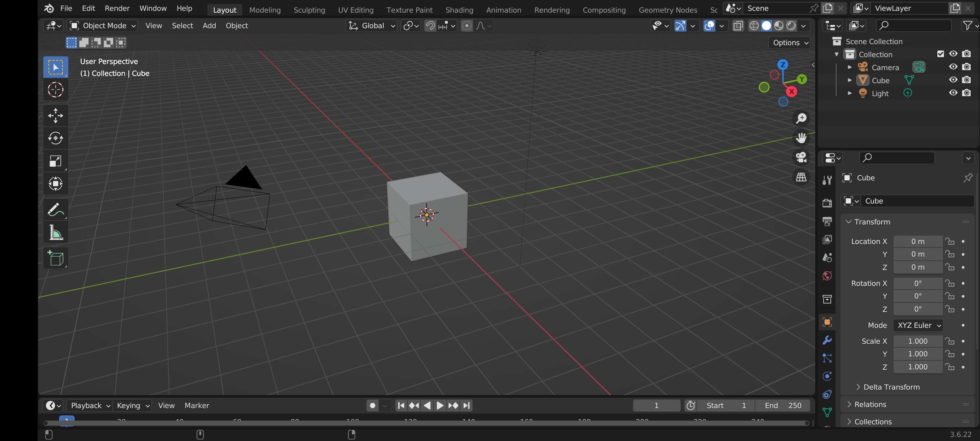Expand the Delta Transform panel
The width and height of the screenshot is (980, 441).
coord(891,386)
